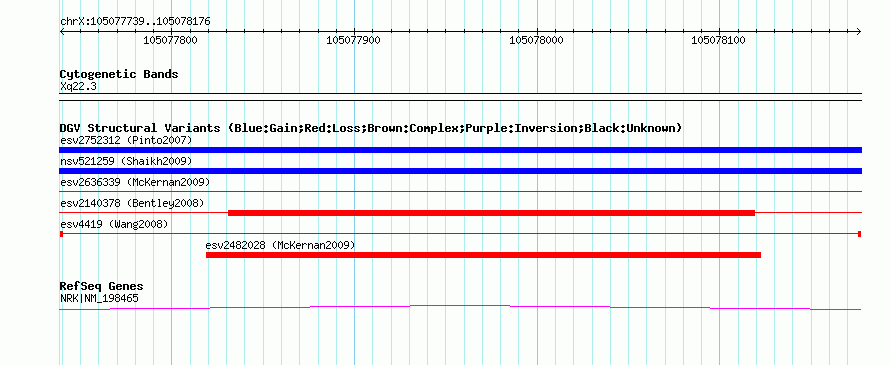
Task: Click the Cytogenetic Bands track title
Action: coord(119,74)
